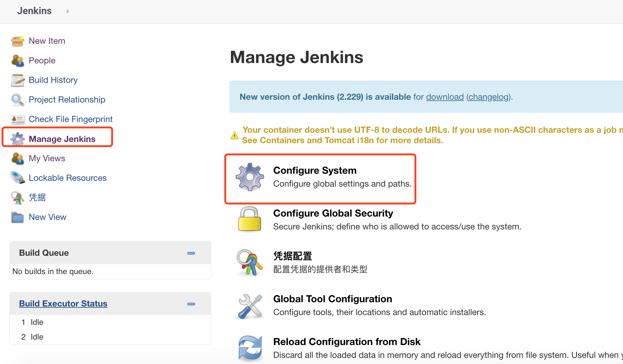Image resolution: width=623 pixels, height=364 pixels.
Task: Click executor 1 Idle row
Action: pos(110,322)
